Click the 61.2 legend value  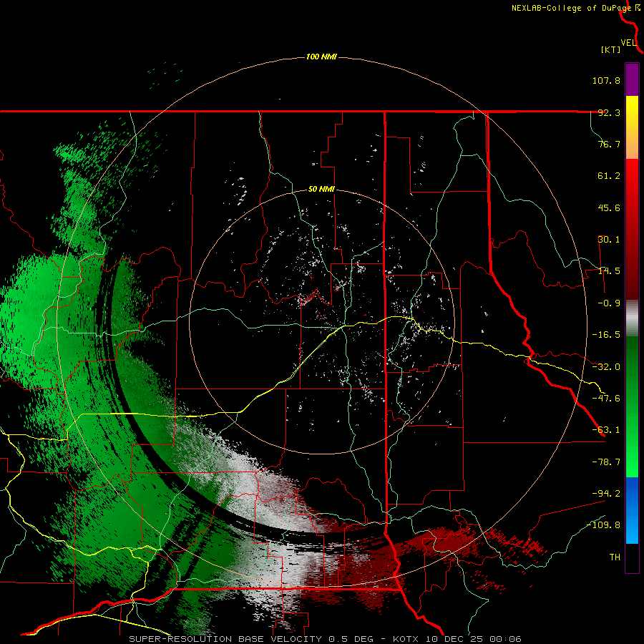609,176
